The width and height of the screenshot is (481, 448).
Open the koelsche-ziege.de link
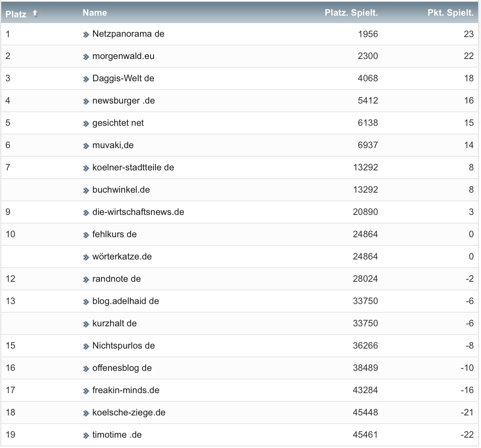pos(129,413)
